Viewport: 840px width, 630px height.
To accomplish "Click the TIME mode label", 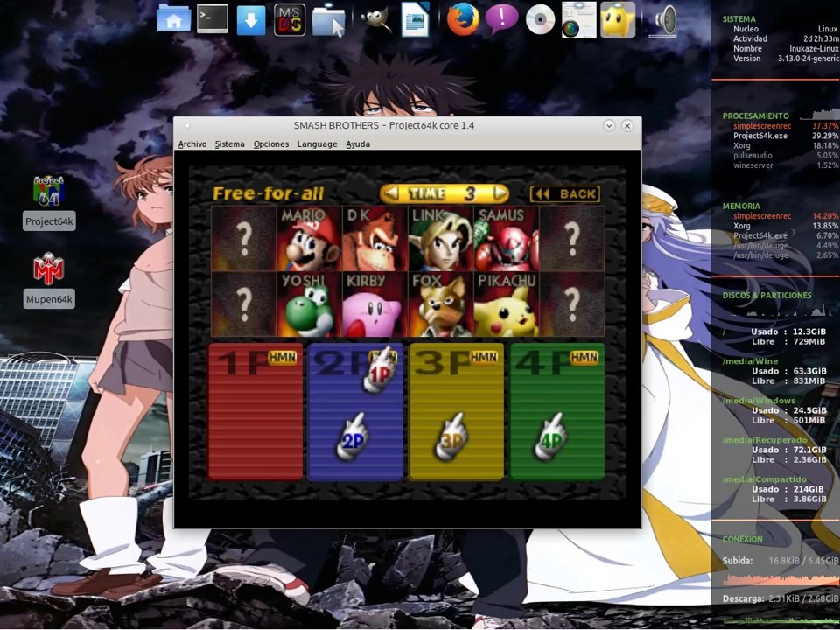I will click(427, 193).
